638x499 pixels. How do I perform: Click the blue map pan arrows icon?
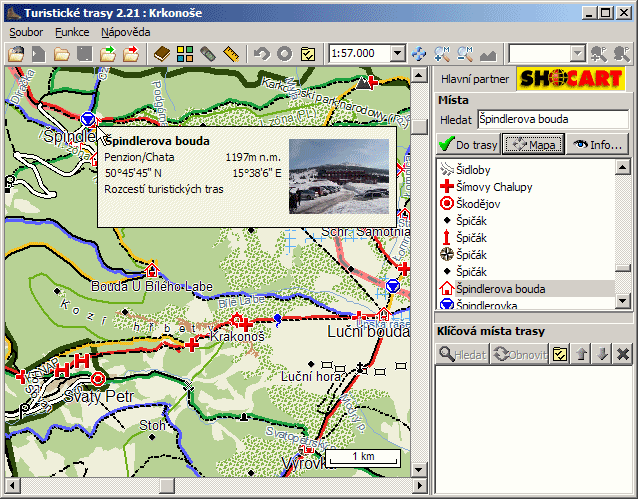419,54
